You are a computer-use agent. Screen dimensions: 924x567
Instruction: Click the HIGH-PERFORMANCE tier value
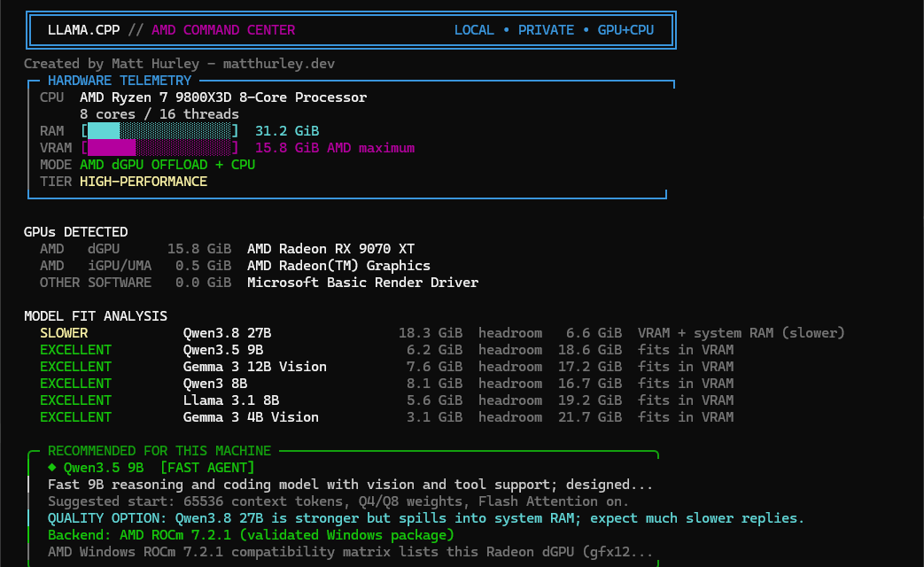pyautogui.click(x=144, y=182)
